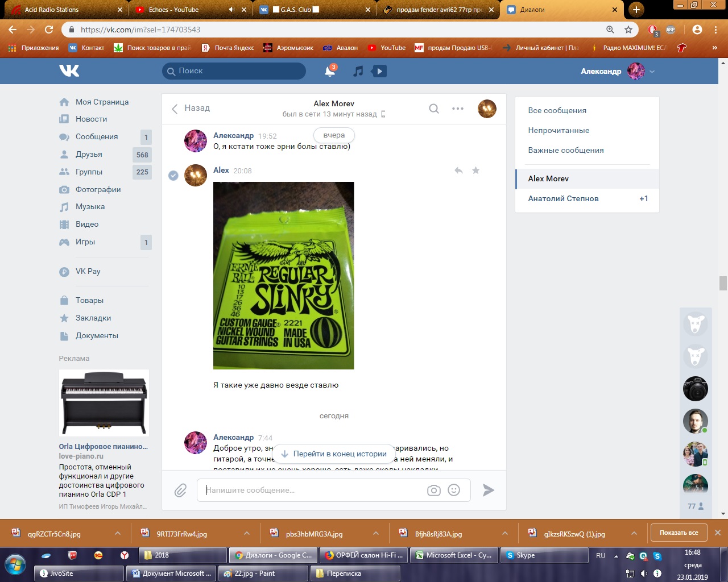
Task: Open conversation actions three-dots menu
Action: [x=458, y=109]
